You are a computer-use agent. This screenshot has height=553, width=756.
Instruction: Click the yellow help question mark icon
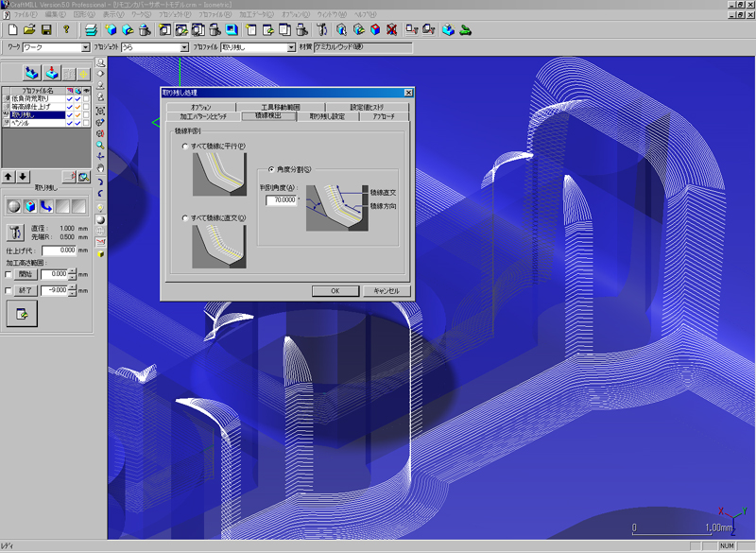[x=66, y=30]
